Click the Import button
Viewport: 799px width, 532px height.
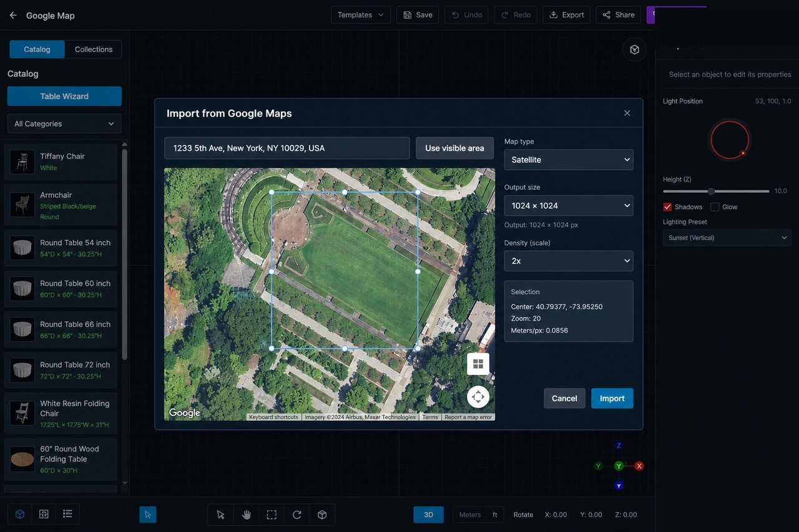coord(612,399)
